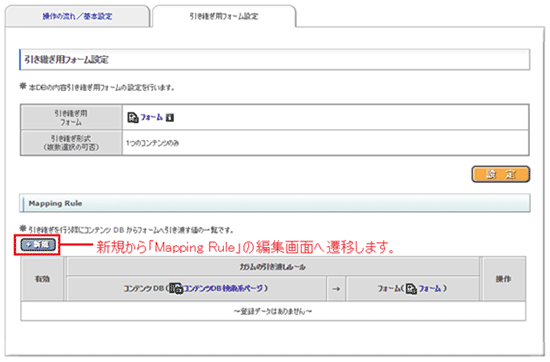Click the content DB icon in table header

[176, 288]
